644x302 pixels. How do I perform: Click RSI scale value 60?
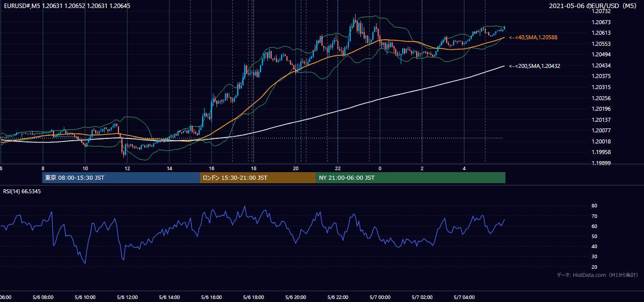pos(594,226)
